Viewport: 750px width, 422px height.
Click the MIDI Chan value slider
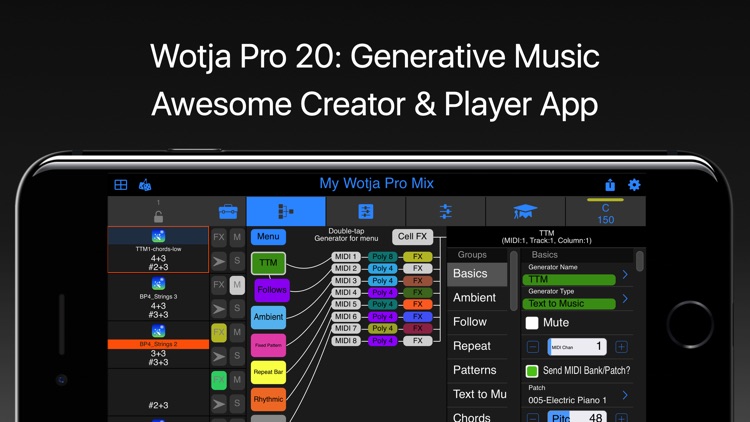[x=577, y=347]
